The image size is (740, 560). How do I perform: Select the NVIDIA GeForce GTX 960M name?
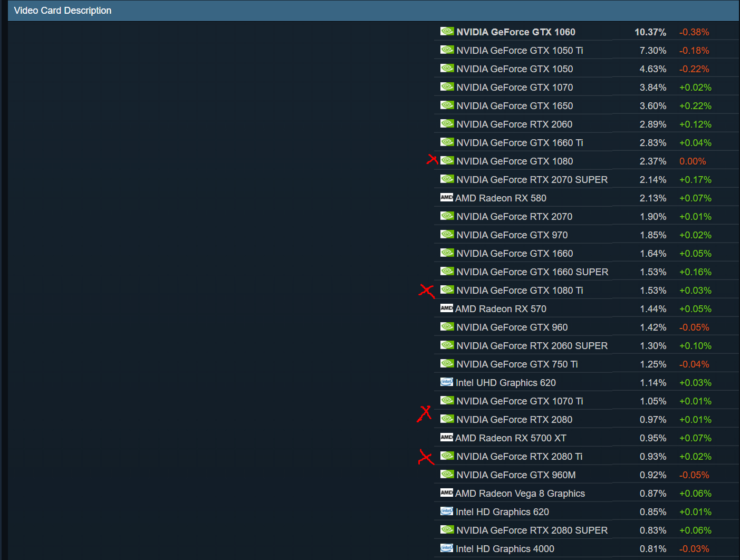click(516, 475)
